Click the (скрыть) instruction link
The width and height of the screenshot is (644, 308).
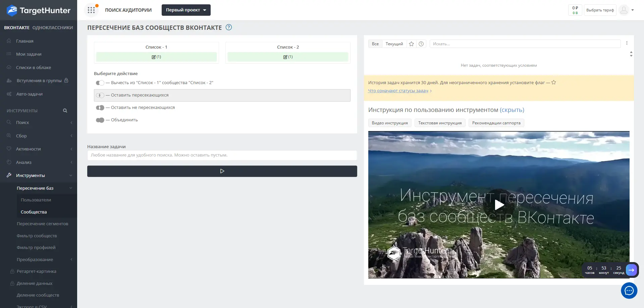coord(512,110)
